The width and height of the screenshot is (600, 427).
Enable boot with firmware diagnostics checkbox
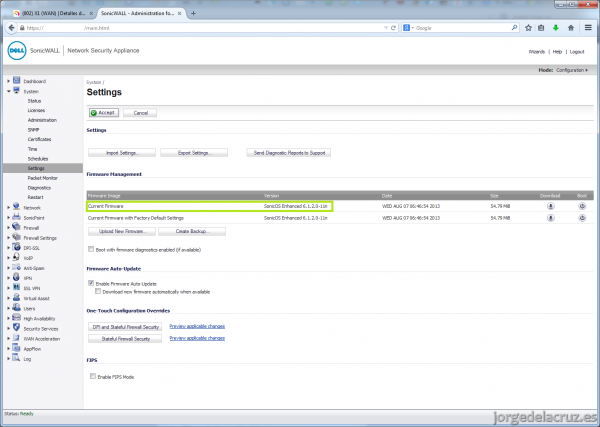tap(91, 249)
